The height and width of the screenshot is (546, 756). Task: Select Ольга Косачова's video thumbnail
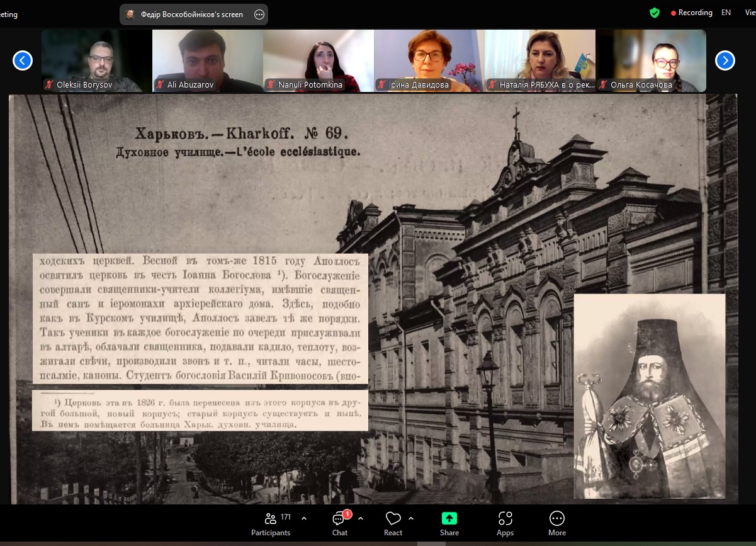pos(650,60)
